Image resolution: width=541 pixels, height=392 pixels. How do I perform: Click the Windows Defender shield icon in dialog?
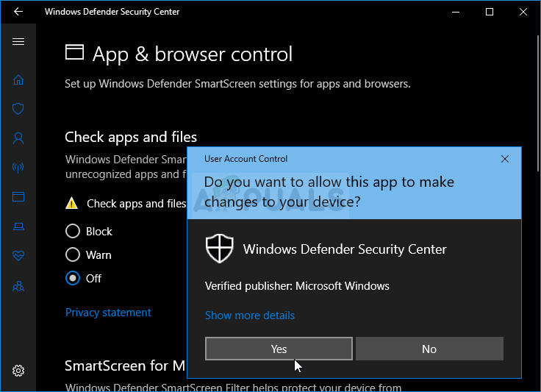[x=220, y=249]
